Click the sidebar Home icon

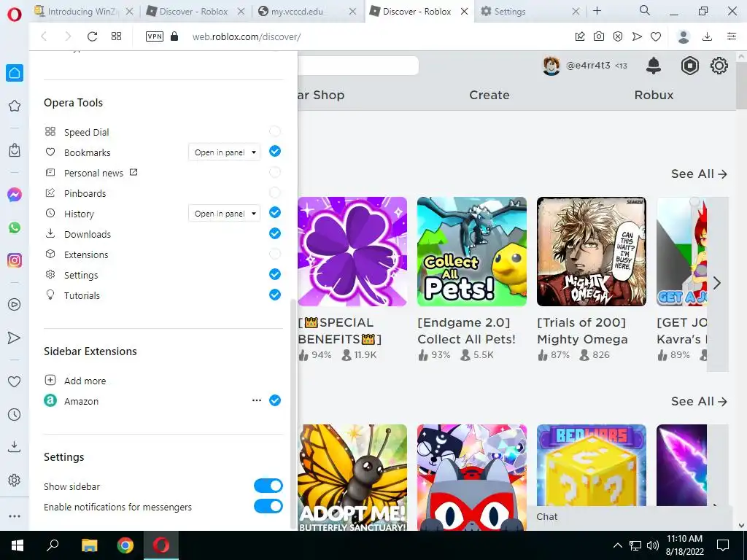pyautogui.click(x=15, y=73)
